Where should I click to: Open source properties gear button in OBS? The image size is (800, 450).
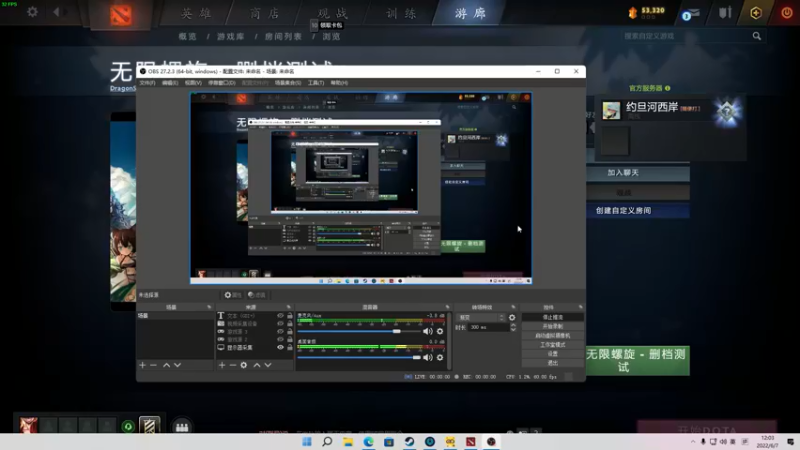pyautogui.click(x=233, y=295)
